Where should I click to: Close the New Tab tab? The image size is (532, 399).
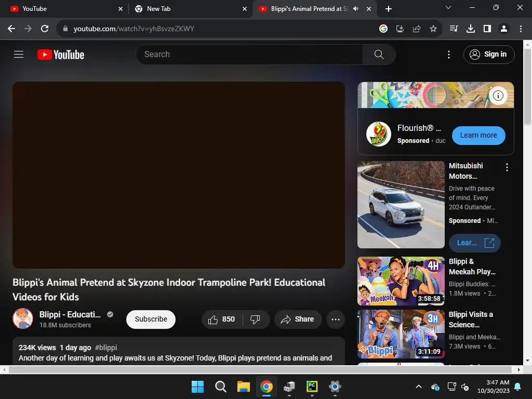(x=245, y=9)
